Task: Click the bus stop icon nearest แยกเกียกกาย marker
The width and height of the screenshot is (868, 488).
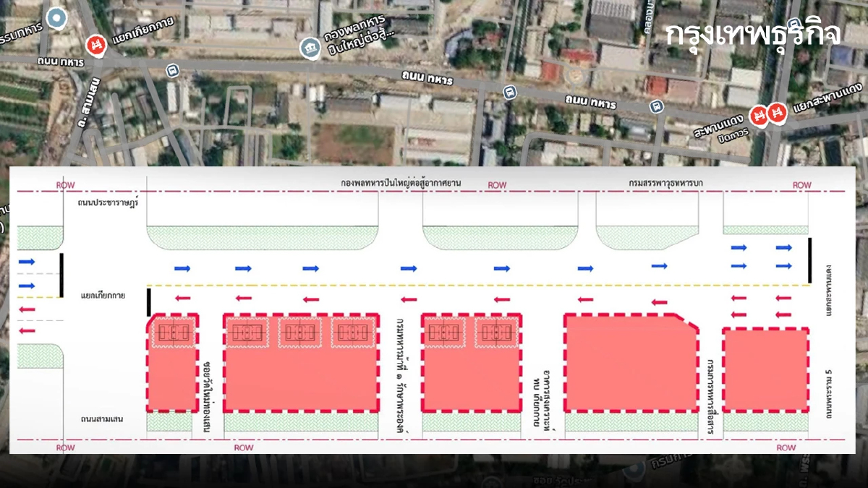Action: pyautogui.click(x=172, y=70)
